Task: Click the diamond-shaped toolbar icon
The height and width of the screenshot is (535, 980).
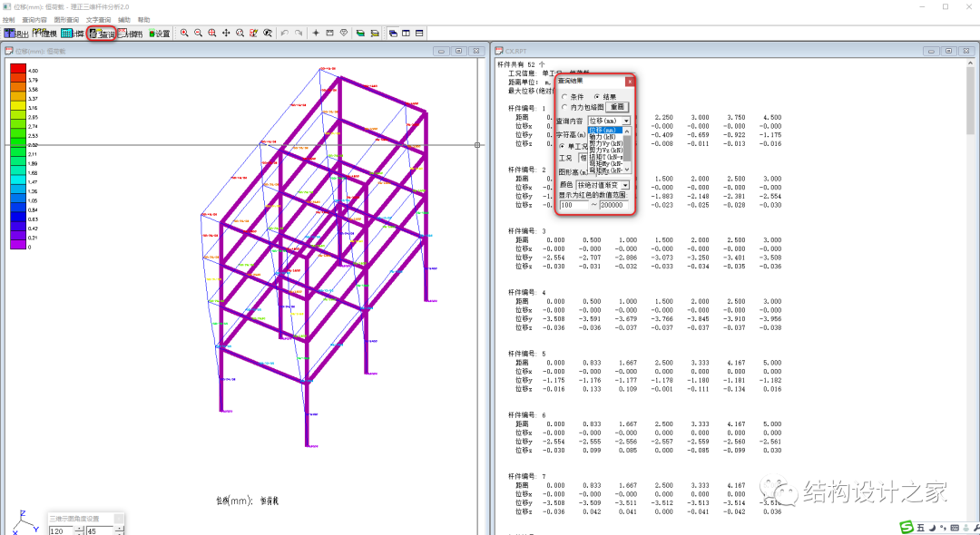Action: tap(344, 33)
